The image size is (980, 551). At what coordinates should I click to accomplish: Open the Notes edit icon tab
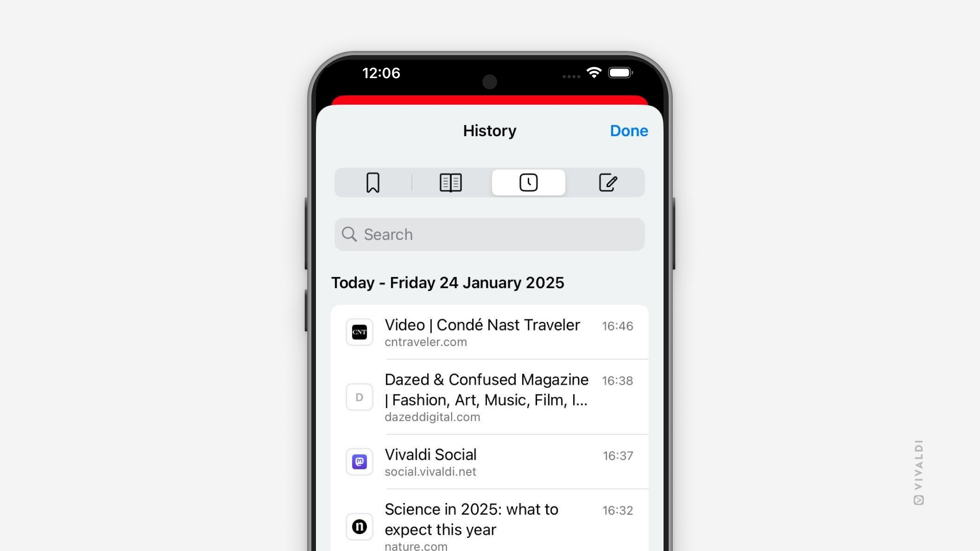[606, 182]
